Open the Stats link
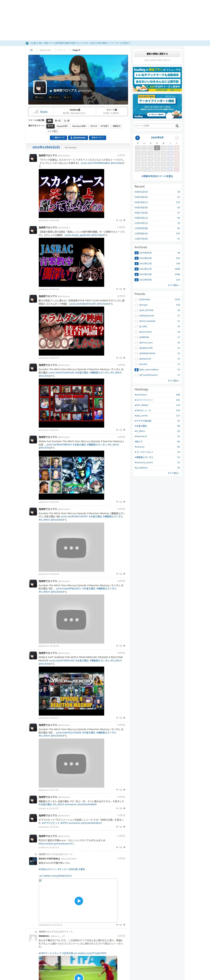 (x=44, y=112)
